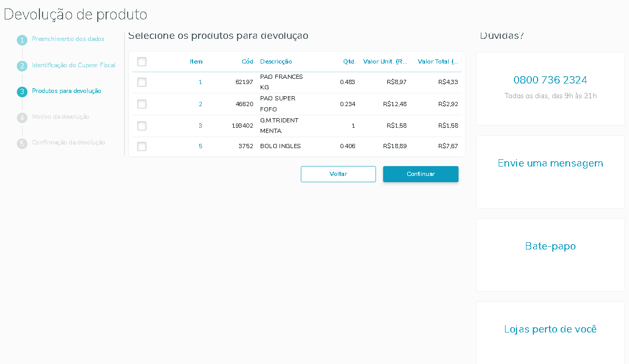Click item number 1 link
Viewport: 629px width, 364px height.
coord(200,82)
